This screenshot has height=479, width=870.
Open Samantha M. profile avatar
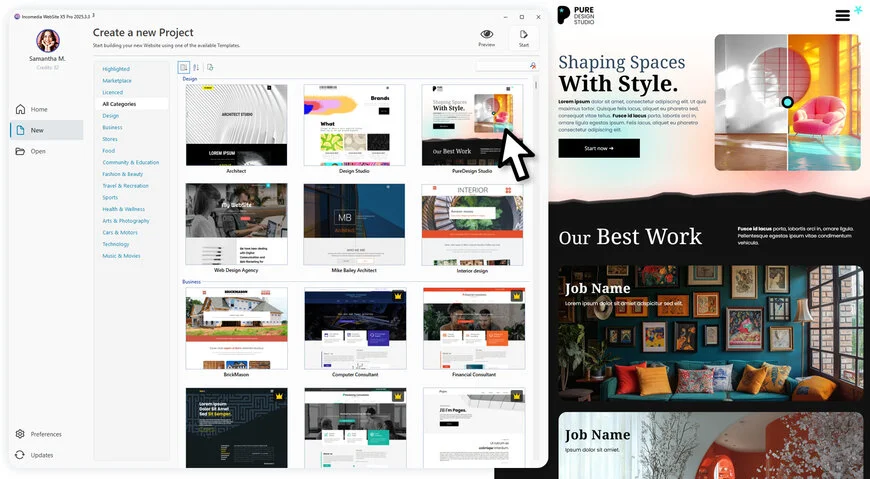coord(48,41)
